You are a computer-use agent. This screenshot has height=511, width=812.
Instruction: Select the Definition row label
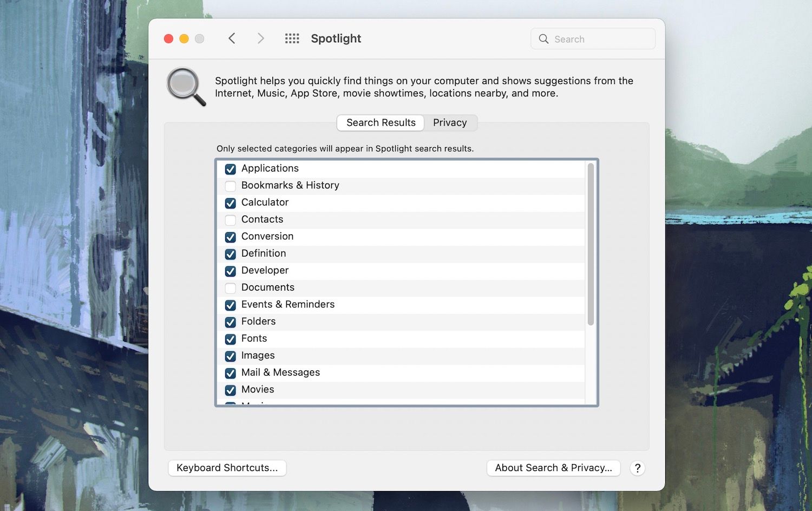click(x=264, y=253)
